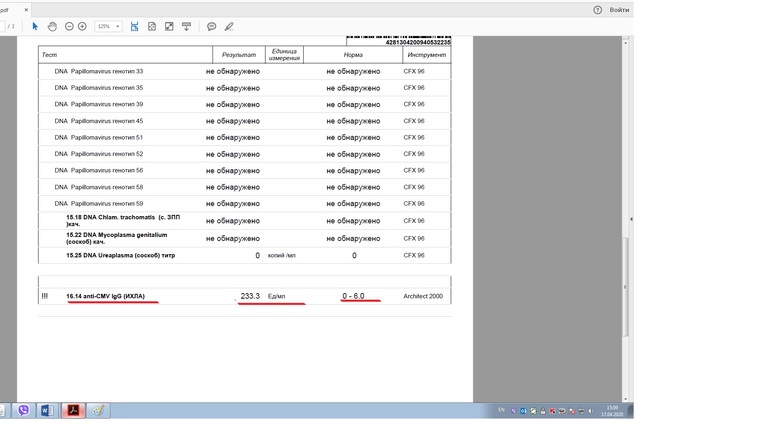
Task: Click the zoom in plus icon
Action: coord(82,26)
